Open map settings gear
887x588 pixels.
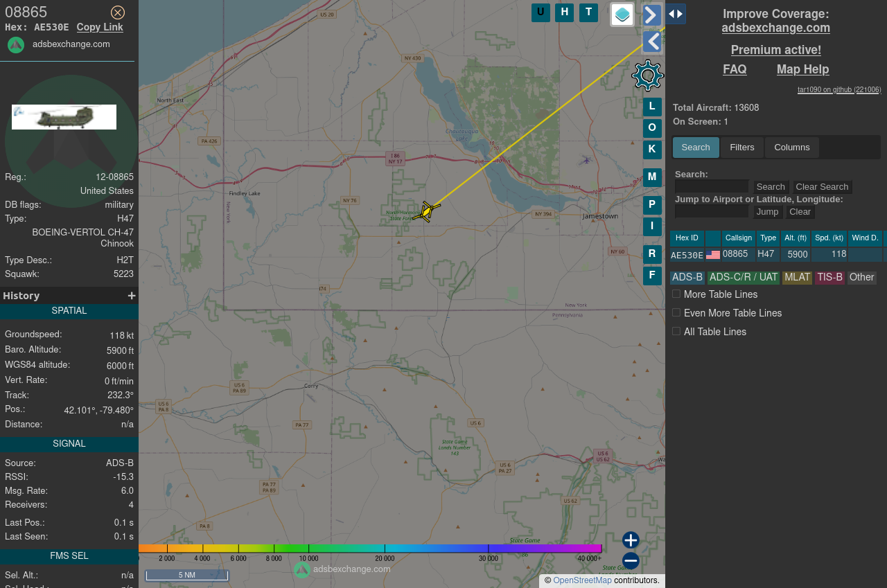point(648,75)
